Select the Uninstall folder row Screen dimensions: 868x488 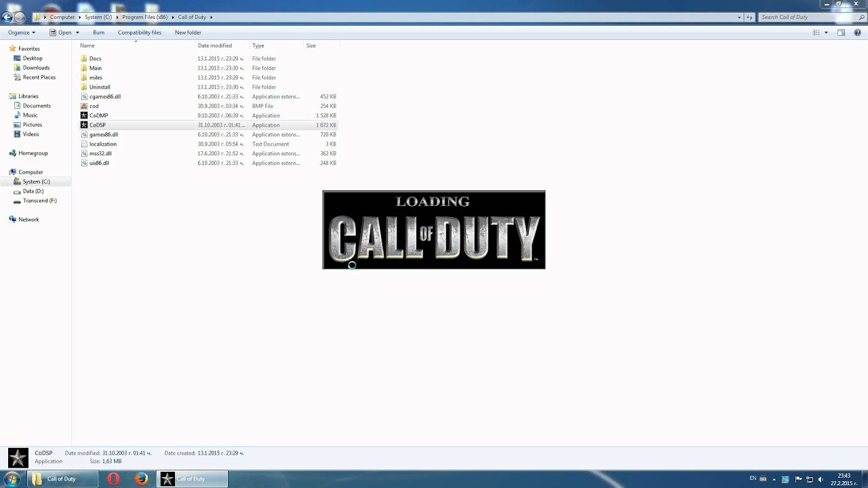click(x=208, y=87)
